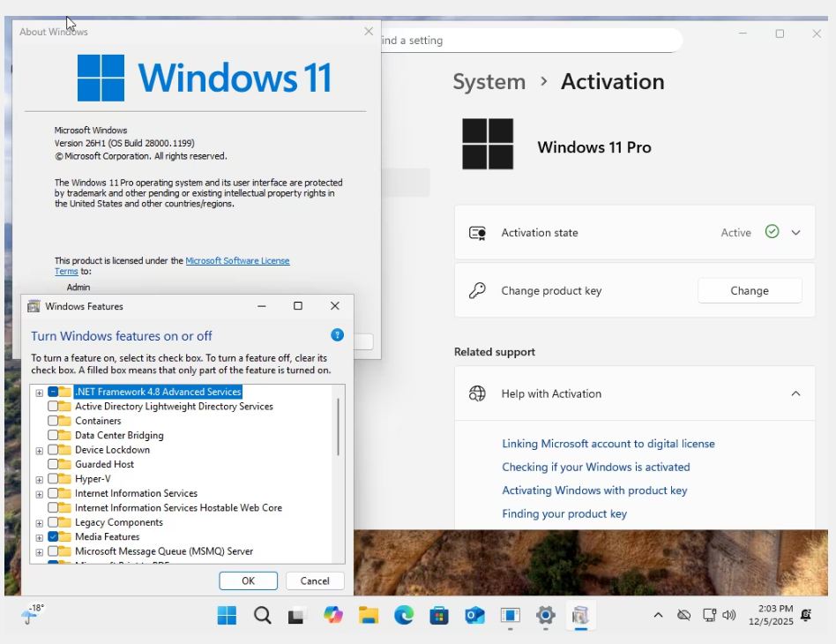
Task: Open File Explorer from the taskbar
Action: [x=369, y=615]
